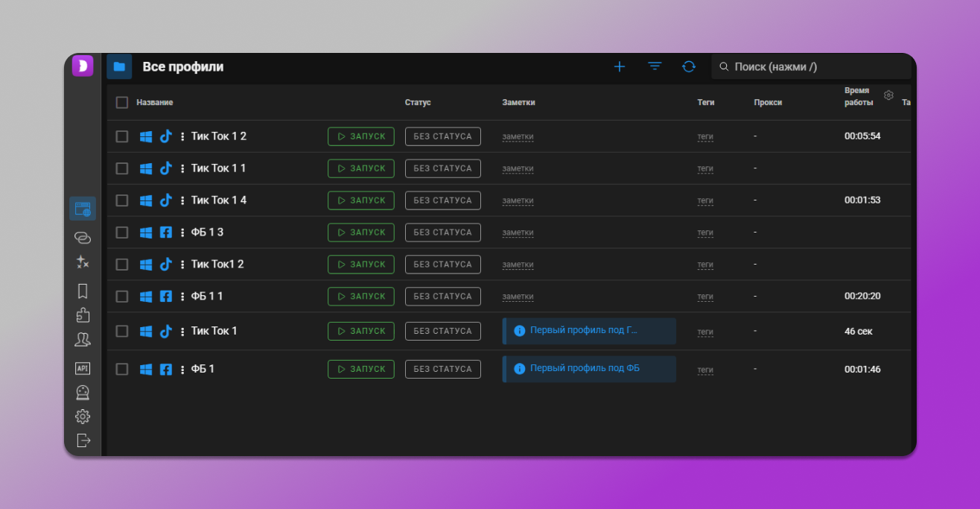The width and height of the screenshot is (980, 509).
Task: Open the bookmarks icon in sidebar
Action: (83, 291)
